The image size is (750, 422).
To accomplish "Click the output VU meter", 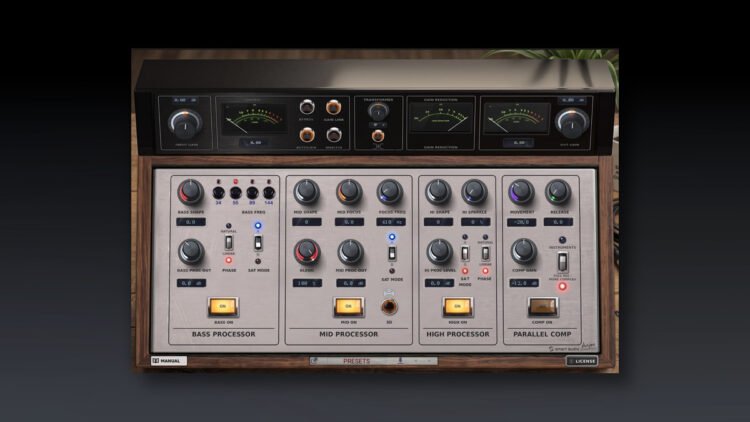I will pos(517,119).
